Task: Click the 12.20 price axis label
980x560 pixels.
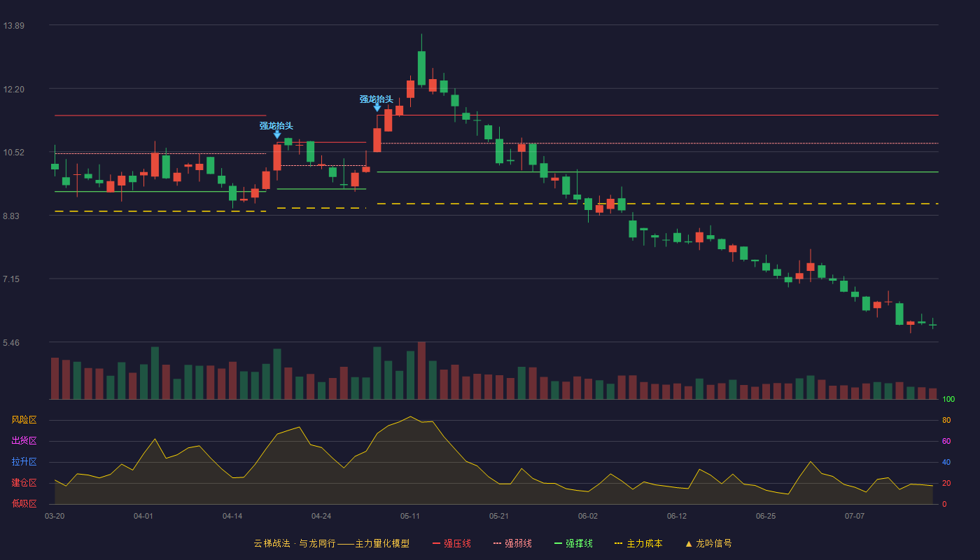Action: click(x=13, y=90)
